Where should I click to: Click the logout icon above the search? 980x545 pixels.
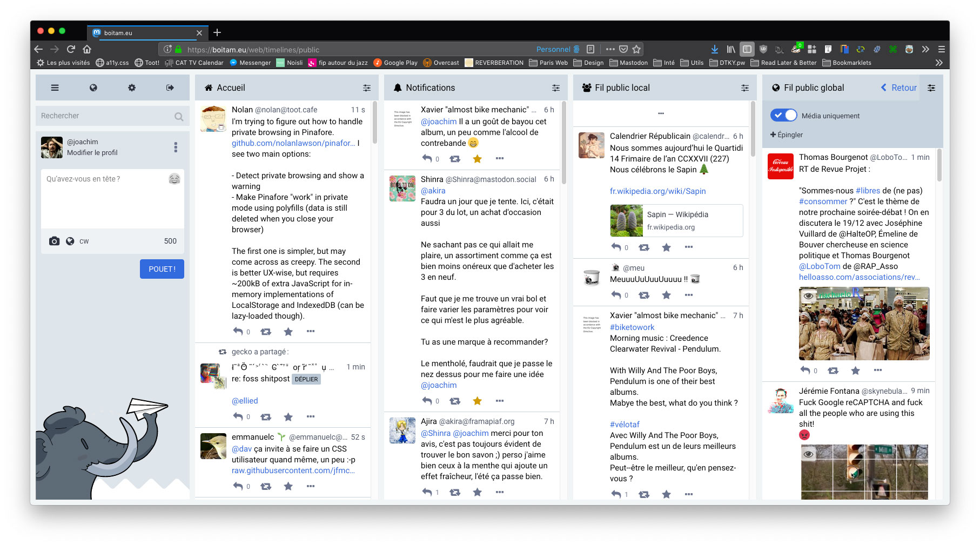(x=170, y=88)
